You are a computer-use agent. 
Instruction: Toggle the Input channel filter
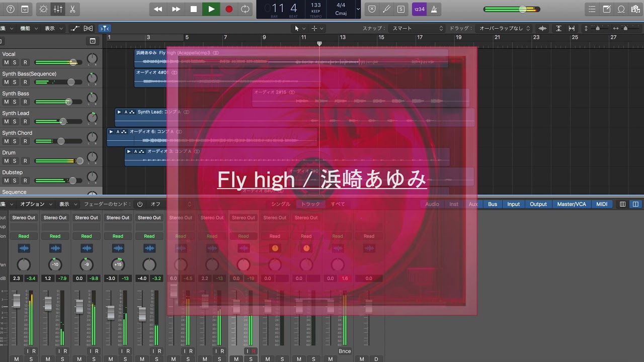[514, 204]
